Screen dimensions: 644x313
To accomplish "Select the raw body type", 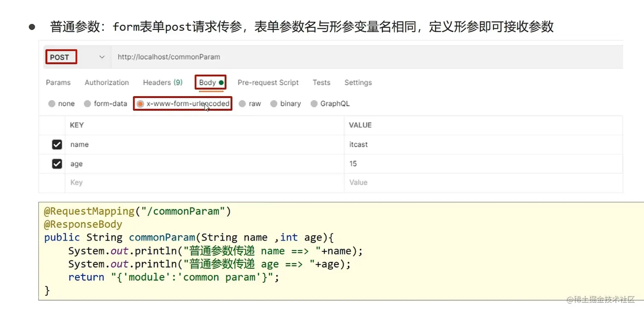I will point(250,103).
